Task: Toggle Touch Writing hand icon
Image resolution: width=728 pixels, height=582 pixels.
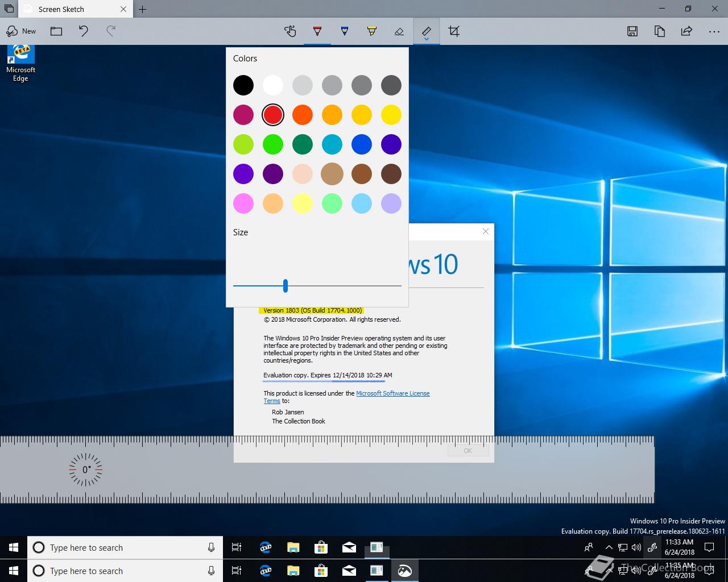Action: (290, 31)
